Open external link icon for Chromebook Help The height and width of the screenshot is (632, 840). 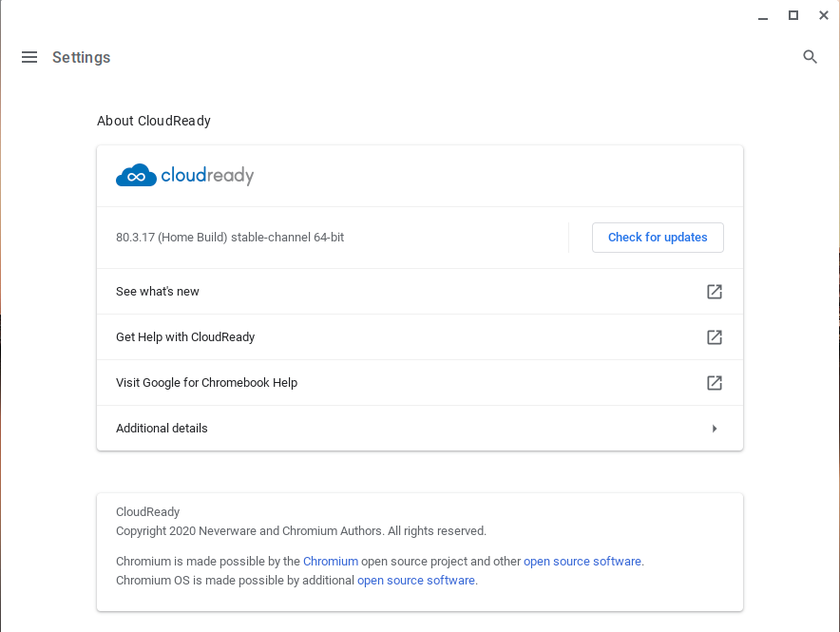point(715,382)
